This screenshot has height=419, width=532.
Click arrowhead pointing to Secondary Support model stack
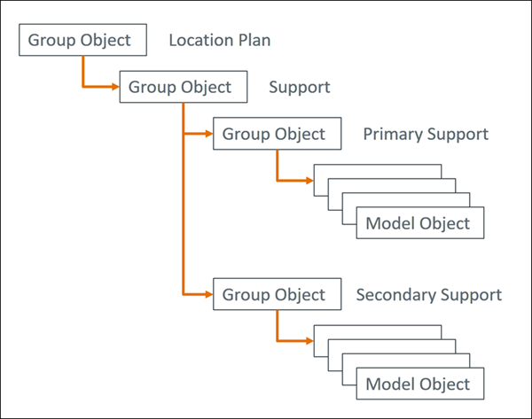(x=309, y=340)
